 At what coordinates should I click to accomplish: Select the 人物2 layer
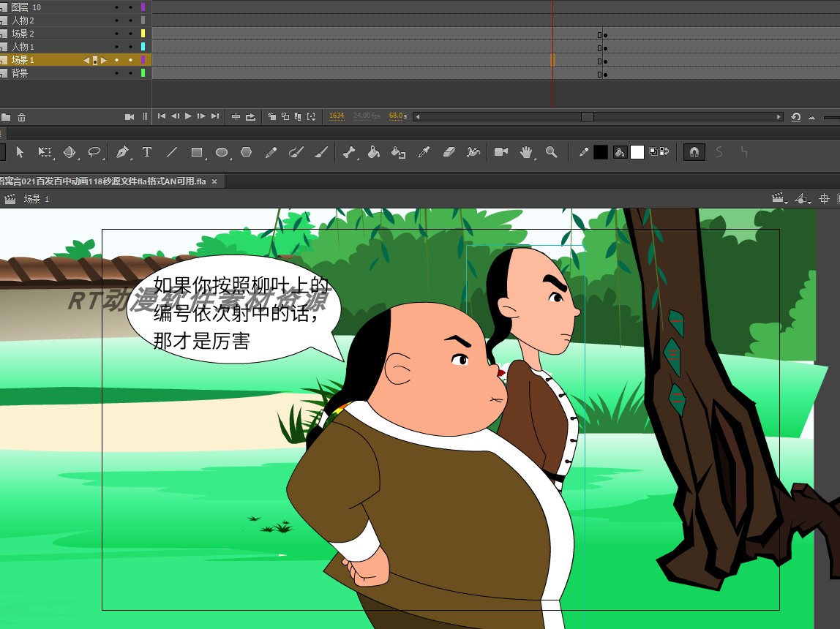[76, 20]
